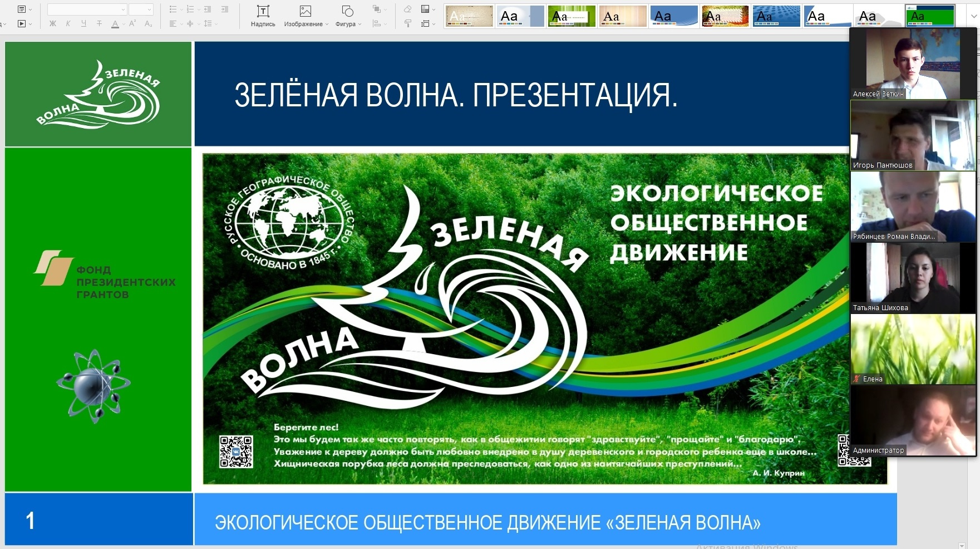The height and width of the screenshot is (549, 980).
Task: Click the bulleted list icon
Action: coord(173,9)
